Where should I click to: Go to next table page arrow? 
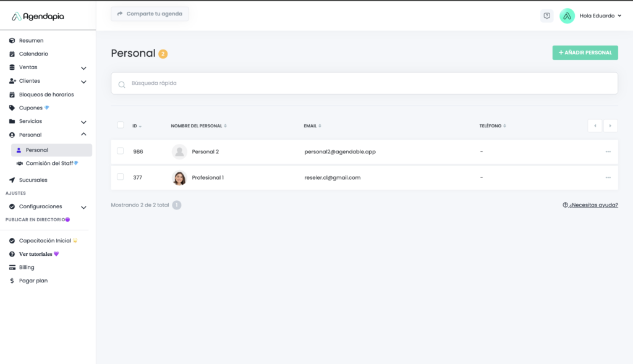pos(610,125)
